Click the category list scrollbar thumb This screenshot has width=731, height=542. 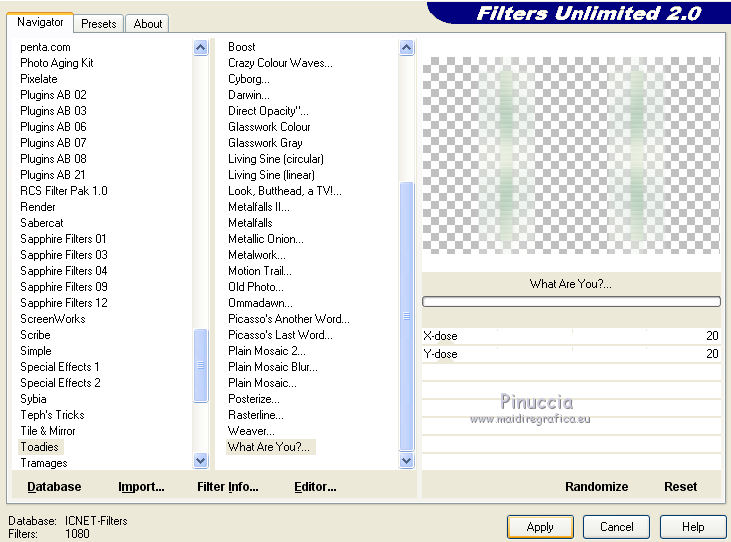click(200, 365)
